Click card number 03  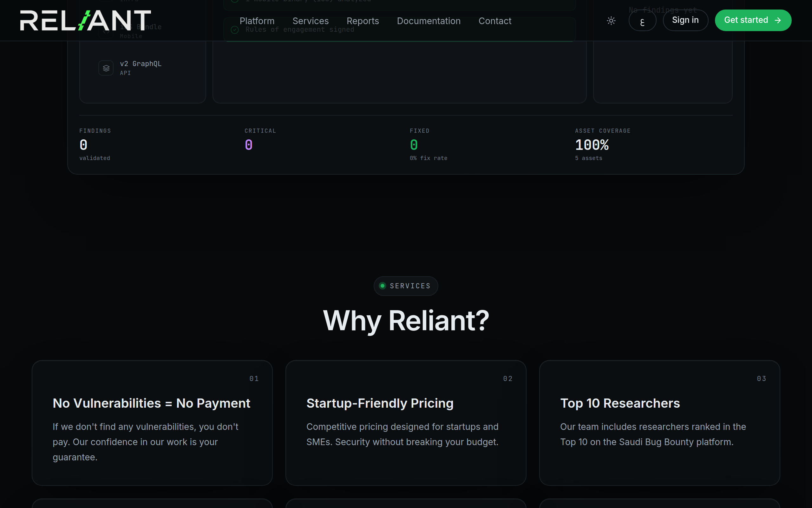click(x=761, y=379)
